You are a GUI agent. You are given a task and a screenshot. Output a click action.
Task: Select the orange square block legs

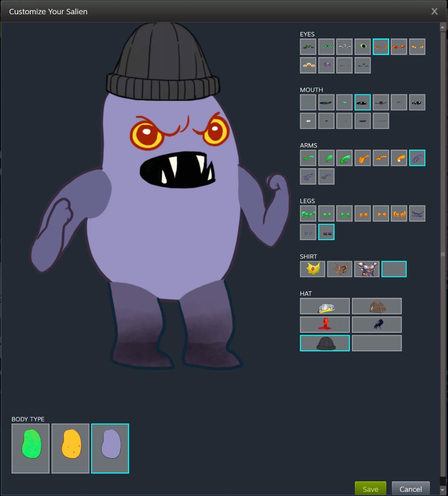point(363,214)
